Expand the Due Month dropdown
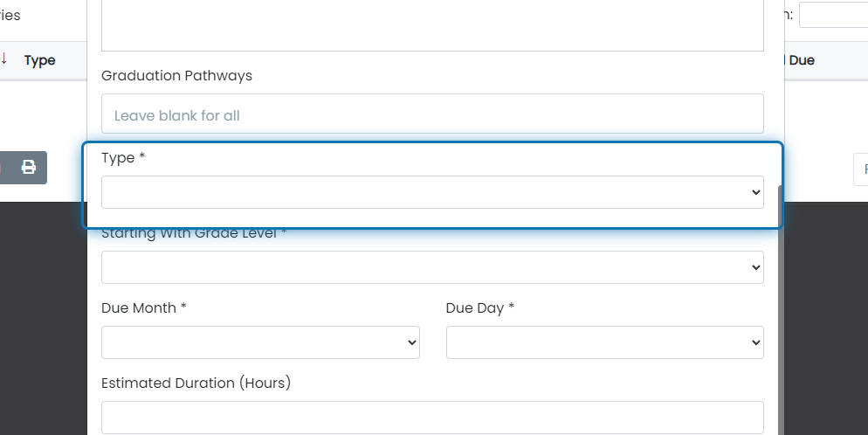 coord(260,342)
